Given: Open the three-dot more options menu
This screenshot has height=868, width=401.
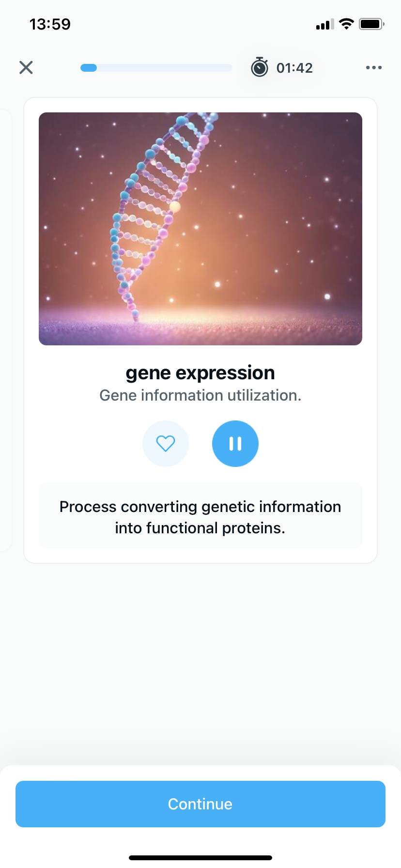Looking at the screenshot, I should [x=373, y=67].
